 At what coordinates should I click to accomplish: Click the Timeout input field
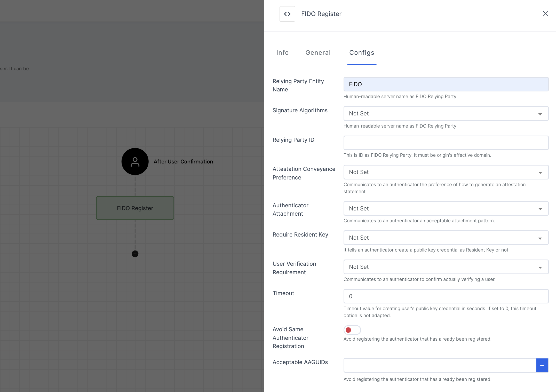446,296
